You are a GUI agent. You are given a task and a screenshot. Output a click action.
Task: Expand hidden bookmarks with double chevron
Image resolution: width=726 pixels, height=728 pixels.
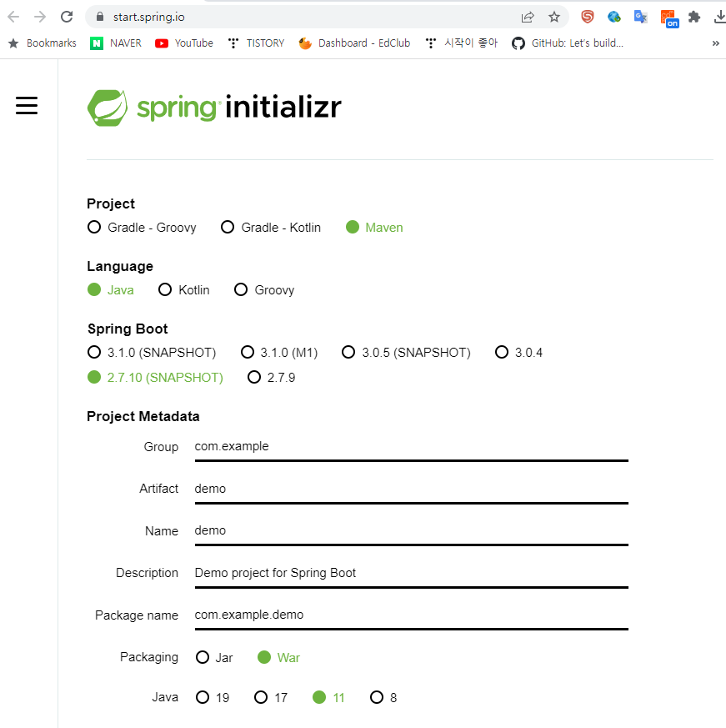715,43
